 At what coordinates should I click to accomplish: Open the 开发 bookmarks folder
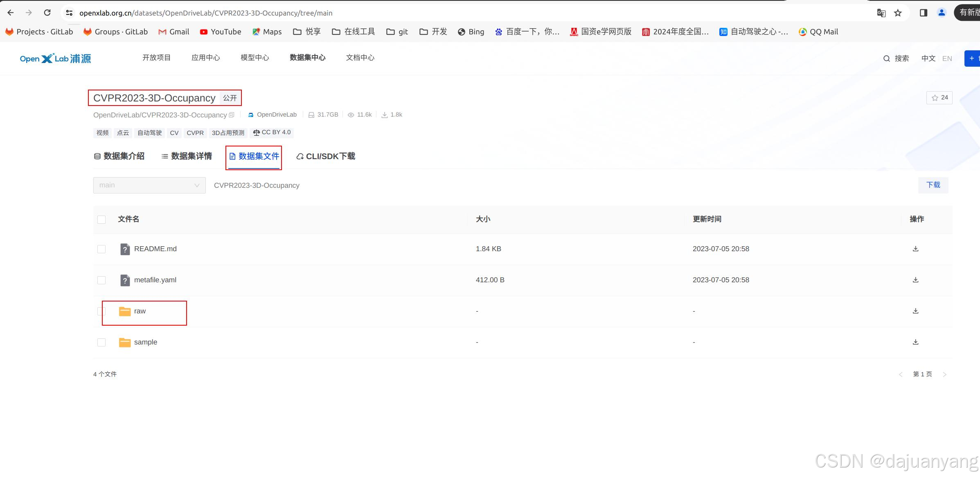[x=433, y=32]
